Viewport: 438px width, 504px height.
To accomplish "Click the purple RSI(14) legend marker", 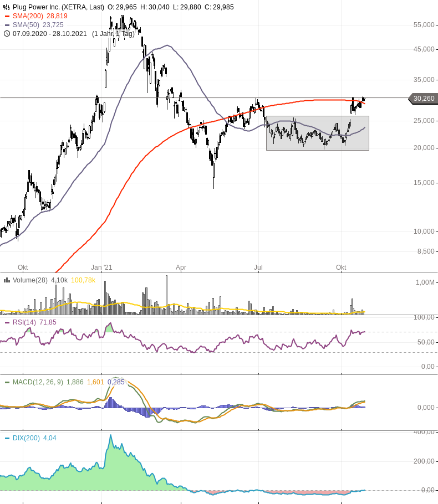I will click(x=7, y=322).
